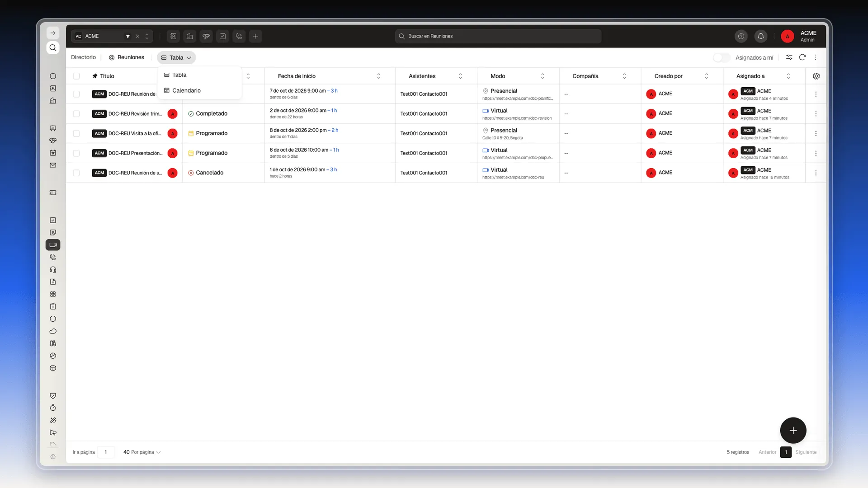Open the help question mark icon
Viewport: 868px width, 488px height.
click(741, 36)
